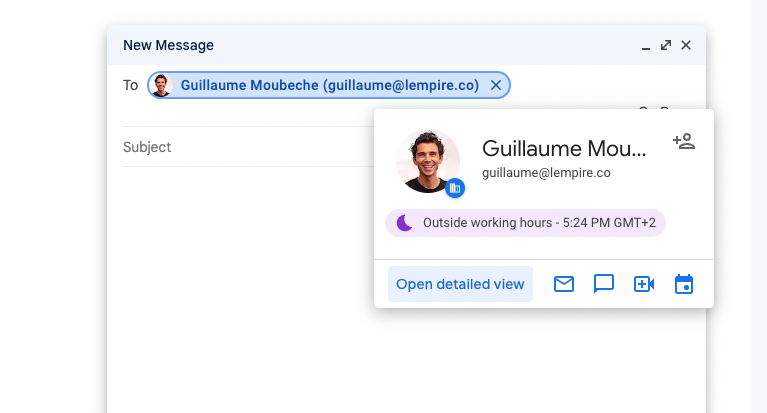Click the Subject input field
Image resolution: width=767 pixels, height=413 pixels.
pyautogui.click(x=240, y=147)
